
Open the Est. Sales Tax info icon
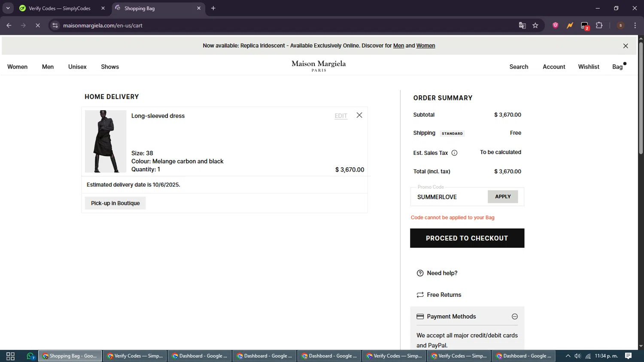(454, 153)
